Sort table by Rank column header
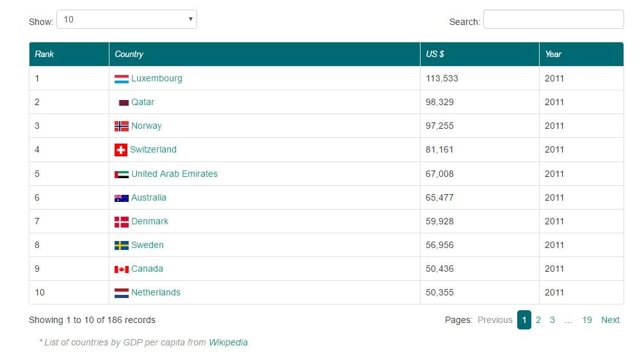 pyautogui.click(x=45, y=54)
